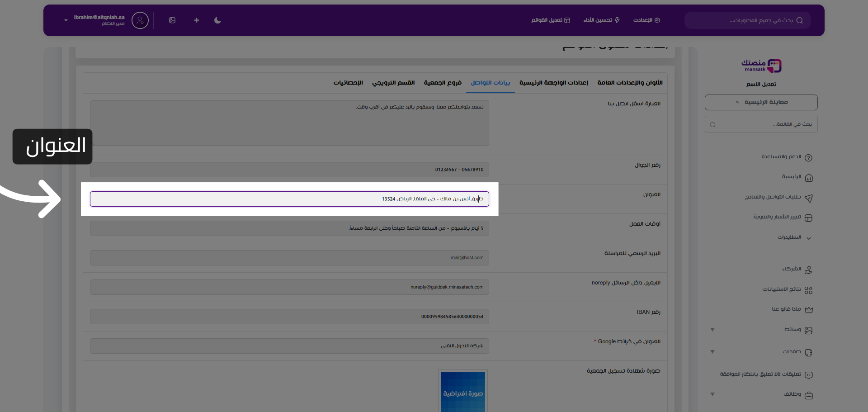Viewport: 868px width, 412px height.
Task: Click the معاينة الرئيسية preview button
Action: point(761,102)
